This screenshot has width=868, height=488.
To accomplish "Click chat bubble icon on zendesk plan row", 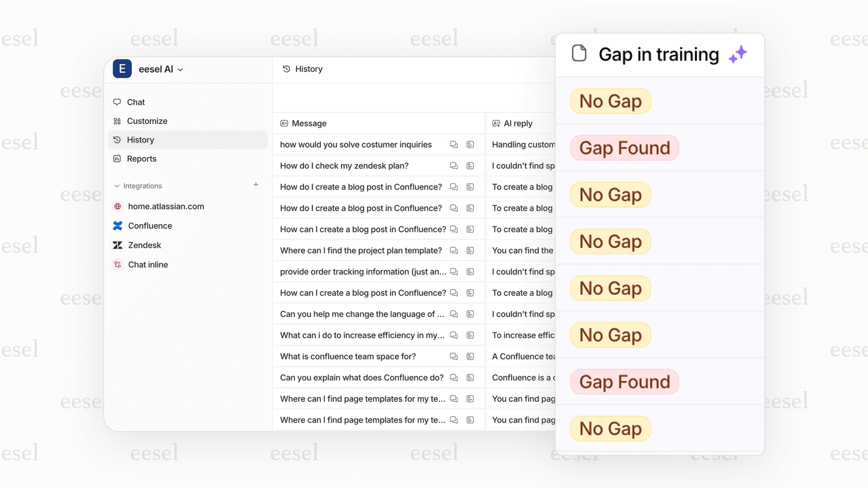I will coord(454,166).
